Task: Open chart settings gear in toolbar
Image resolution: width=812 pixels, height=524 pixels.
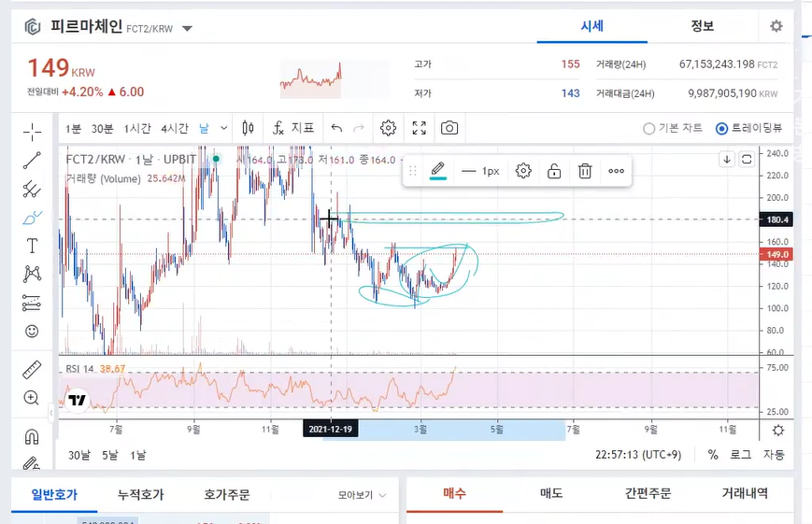Action: coord(388,128)
